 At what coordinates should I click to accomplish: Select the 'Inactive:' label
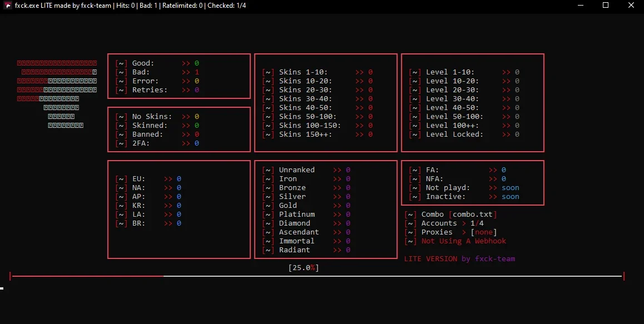tap(446, 196)
